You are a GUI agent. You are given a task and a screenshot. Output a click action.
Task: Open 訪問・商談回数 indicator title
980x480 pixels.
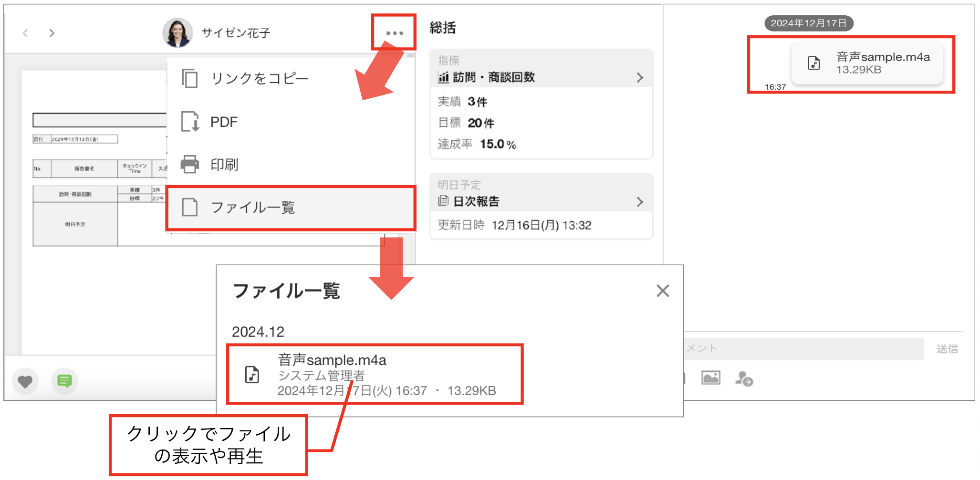[x=493, y=77]
